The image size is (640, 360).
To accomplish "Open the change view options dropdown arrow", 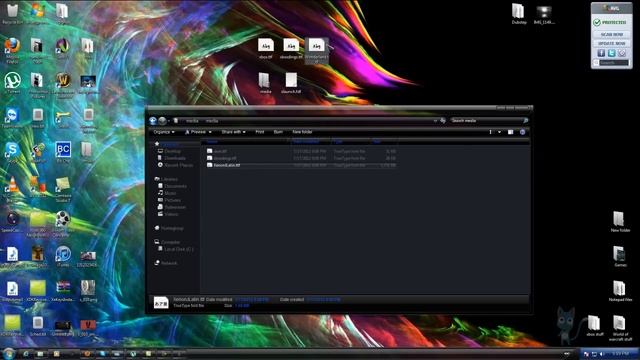I will click(x=499, y=132).
